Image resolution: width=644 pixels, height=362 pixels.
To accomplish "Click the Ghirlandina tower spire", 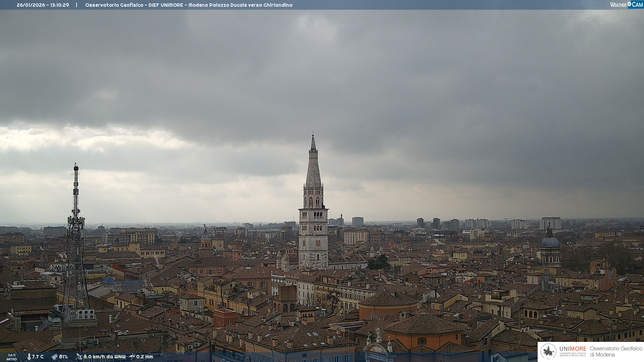I will (x=313, y=168).
